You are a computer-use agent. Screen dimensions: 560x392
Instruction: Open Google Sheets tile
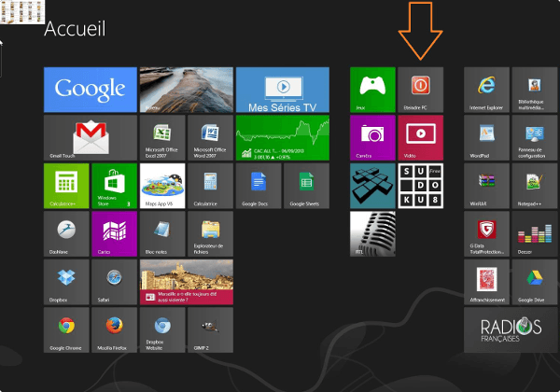pyautogui.click(x=306, y=186)
